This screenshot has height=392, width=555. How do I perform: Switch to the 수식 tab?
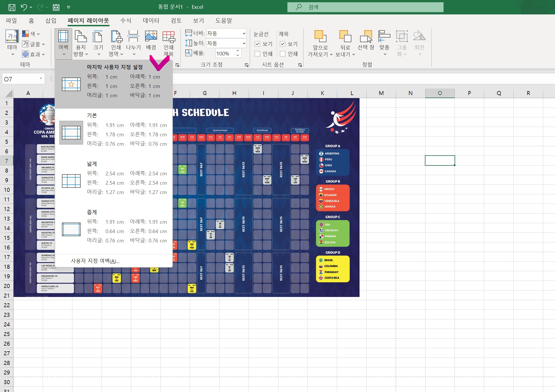click(126, 21)
